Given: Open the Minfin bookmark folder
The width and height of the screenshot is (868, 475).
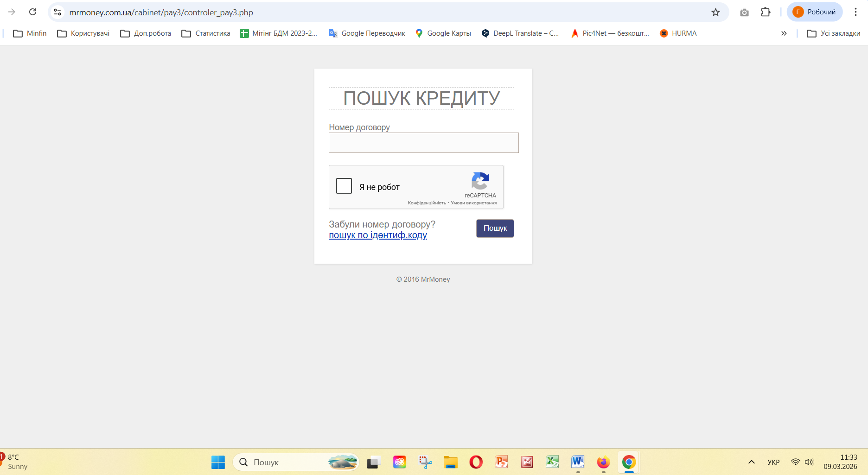Looking at the screenshot, I should click(x=30, y=33).
